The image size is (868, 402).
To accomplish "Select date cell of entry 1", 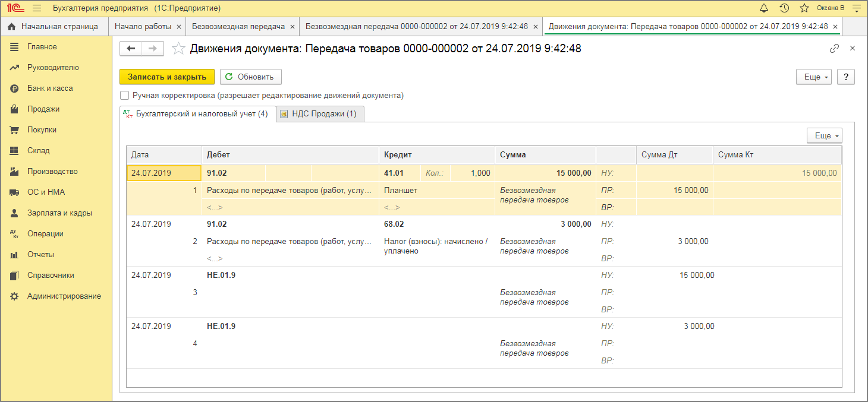I will tap(164, 173).
